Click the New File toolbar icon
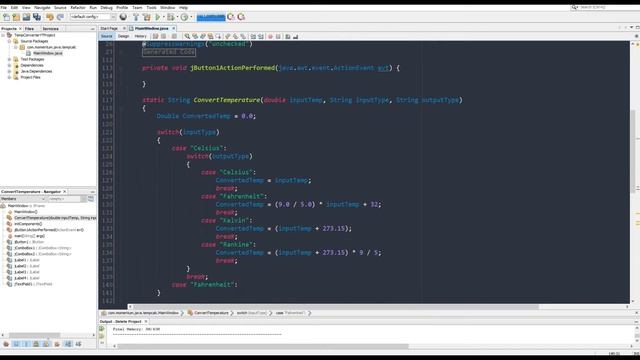 pyautogui.click(x=6, y=17)
